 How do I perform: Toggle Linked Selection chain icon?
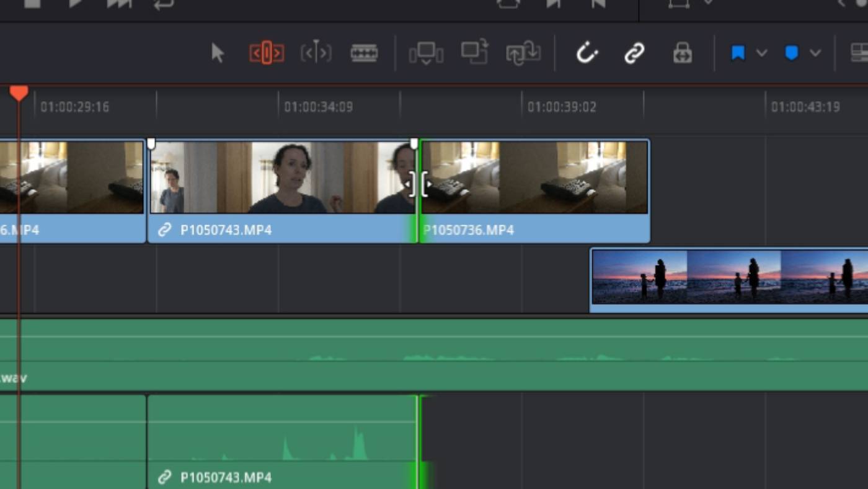[x=634, y=53]
